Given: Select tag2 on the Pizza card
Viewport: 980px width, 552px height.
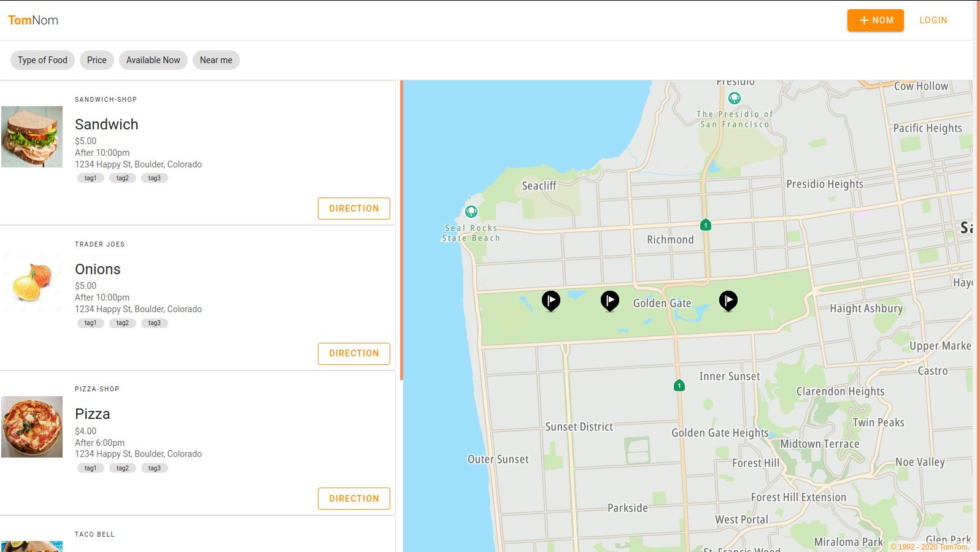Looking at the screenshot, I should tap(123, 468).
